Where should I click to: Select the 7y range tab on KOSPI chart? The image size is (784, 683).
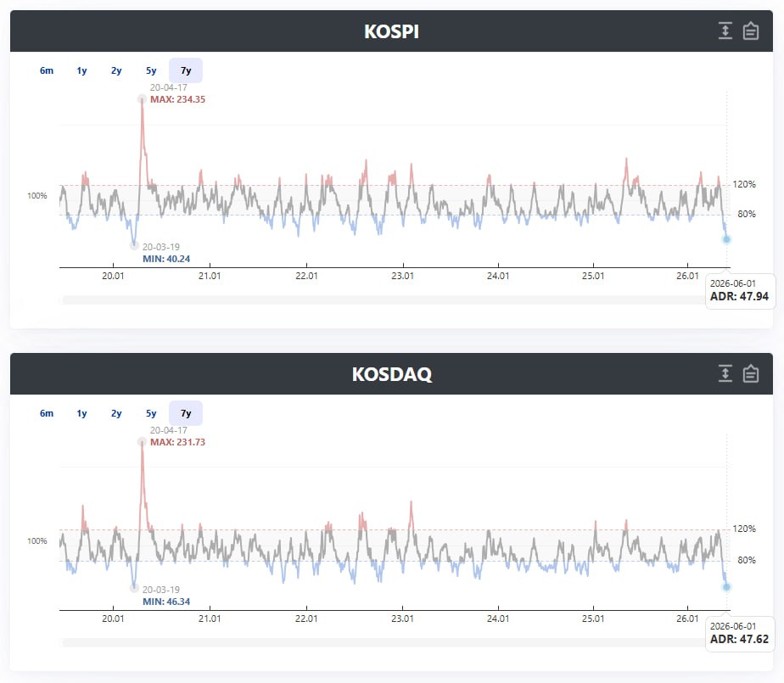pos(186,70)
